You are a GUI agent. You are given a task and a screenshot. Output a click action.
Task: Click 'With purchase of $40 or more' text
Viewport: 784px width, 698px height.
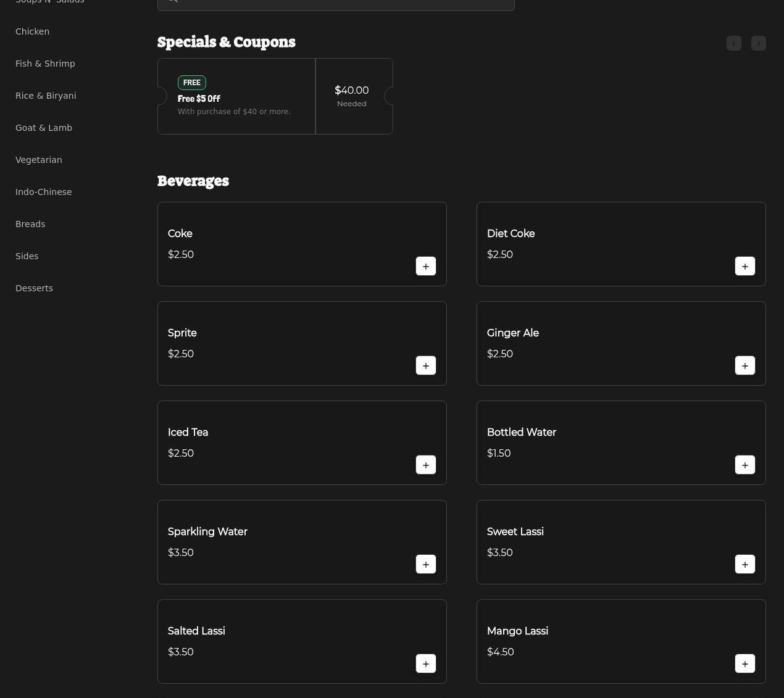(234, 112)
